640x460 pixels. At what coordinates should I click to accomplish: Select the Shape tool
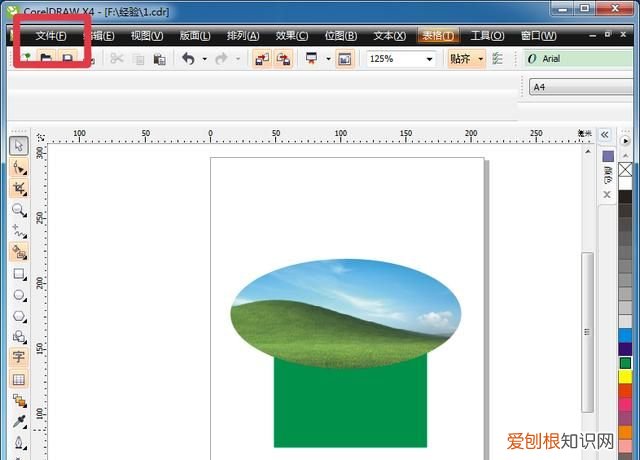click(x=19, y=167)
